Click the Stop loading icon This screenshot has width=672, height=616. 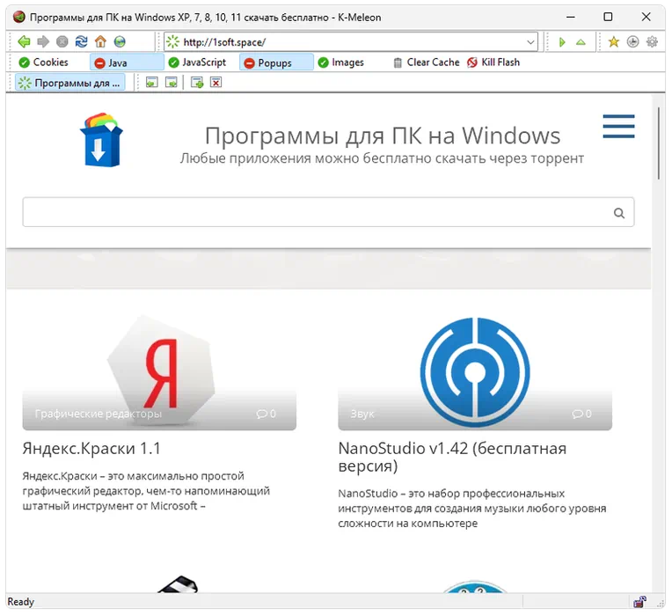point(62,41)
